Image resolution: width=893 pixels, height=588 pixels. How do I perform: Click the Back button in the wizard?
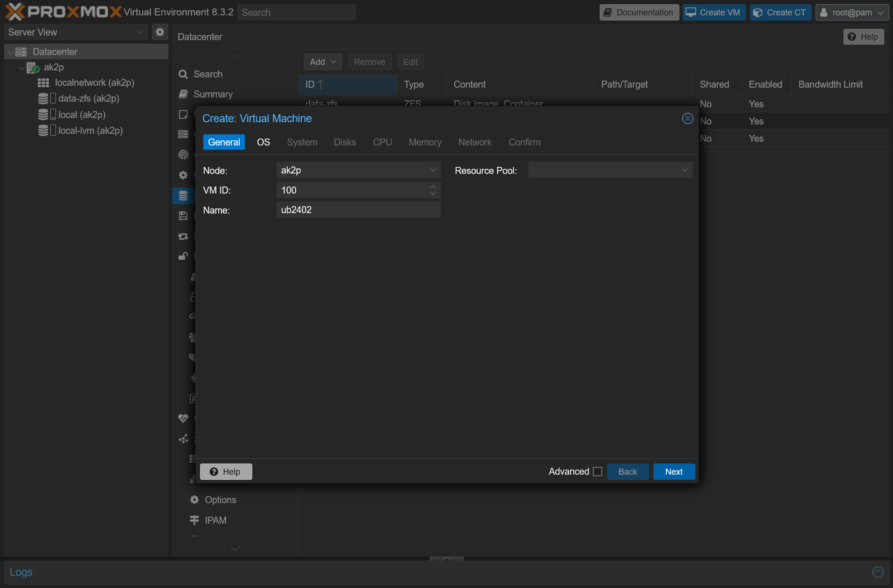click(628, 471)
